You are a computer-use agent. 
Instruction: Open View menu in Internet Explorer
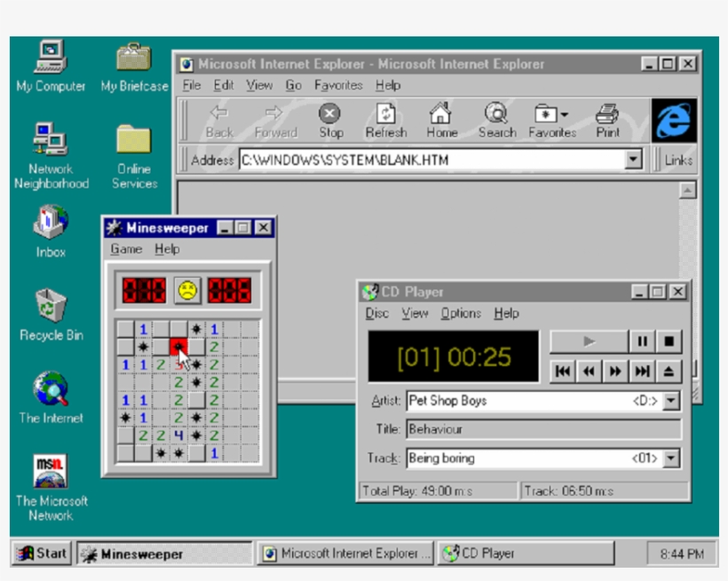(259, 85)
